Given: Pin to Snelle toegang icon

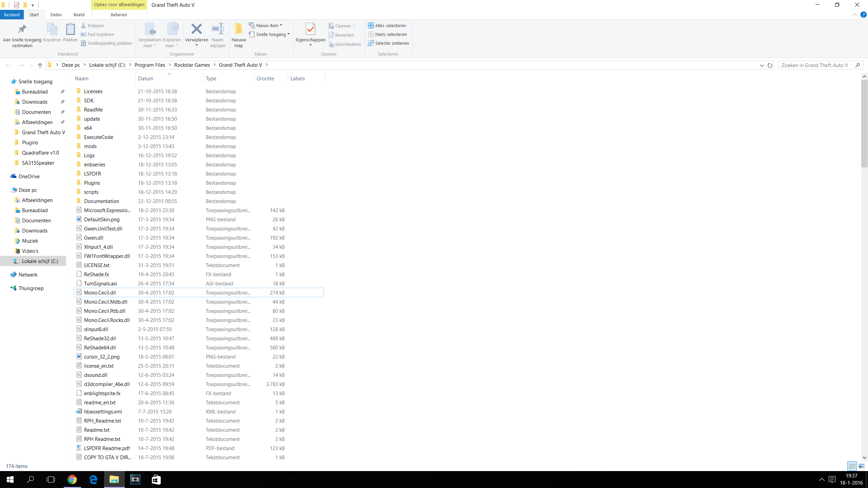Looking at the screenshot, I should pyautogui.click(x=22, y=29).
